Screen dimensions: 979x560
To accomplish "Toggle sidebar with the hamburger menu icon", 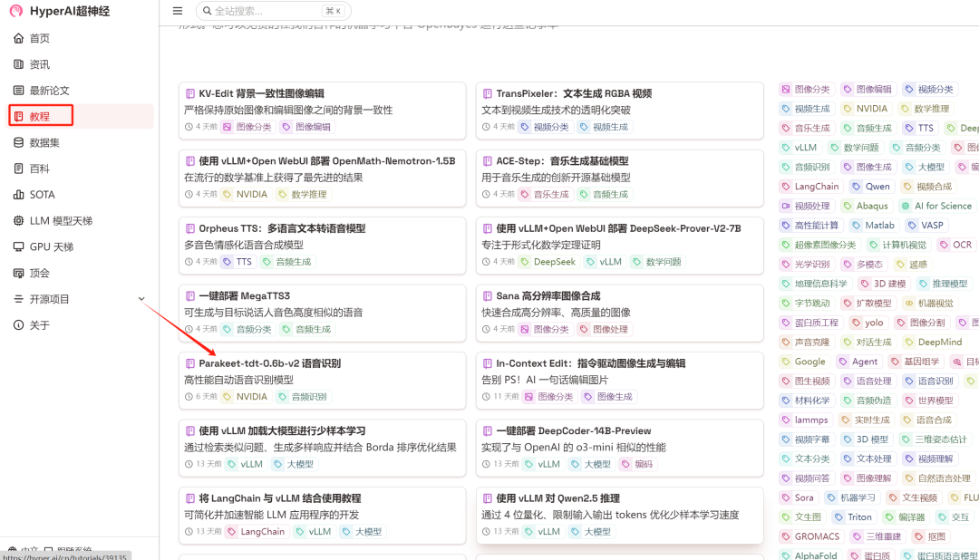I will click(x=178, y=11).
